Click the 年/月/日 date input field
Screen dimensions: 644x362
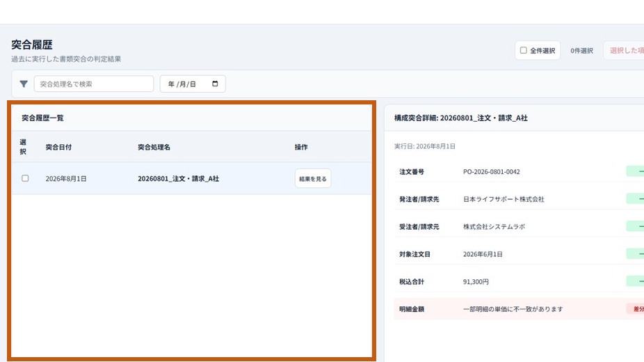click(x=193, y=84)
